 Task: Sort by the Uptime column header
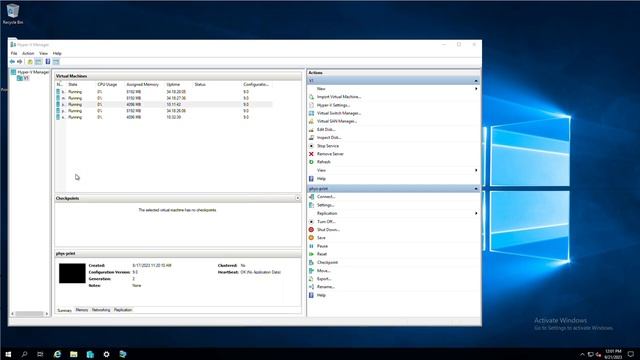(173, 84)
